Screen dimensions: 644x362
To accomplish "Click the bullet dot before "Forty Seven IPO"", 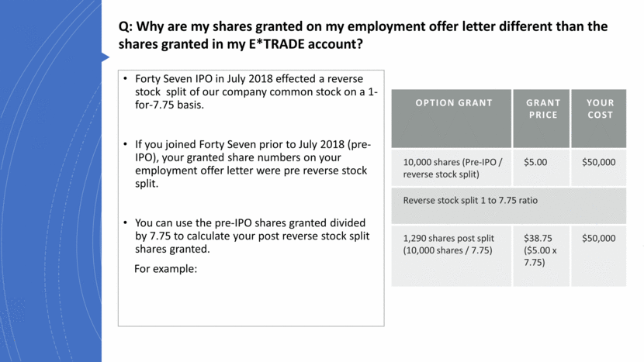I will [x=126, y=79].
